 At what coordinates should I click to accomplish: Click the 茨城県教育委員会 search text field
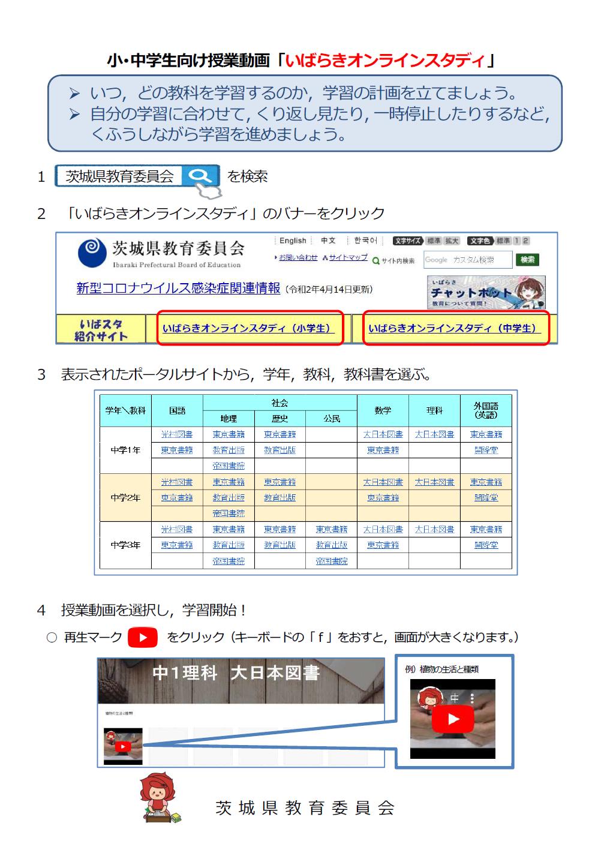point(119,176)
